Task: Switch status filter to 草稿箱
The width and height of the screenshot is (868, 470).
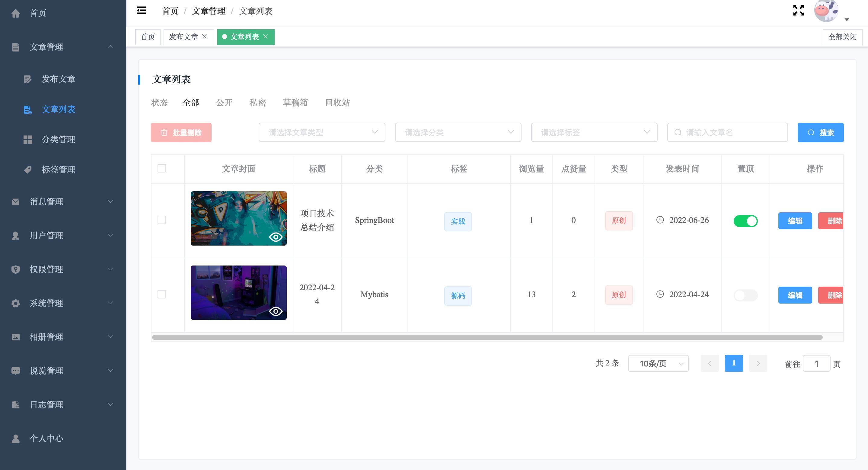Action: click(295, 102)
